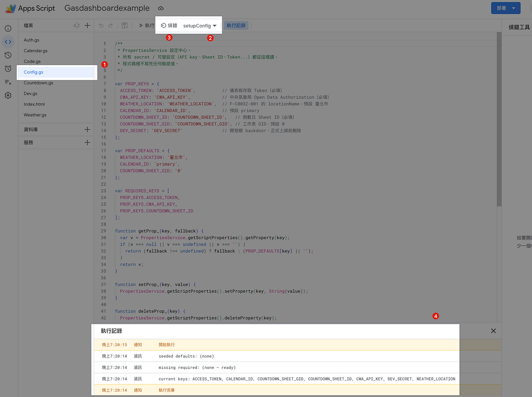
Task: Open Weather.gs file
Action: click(x=35, y=115)
